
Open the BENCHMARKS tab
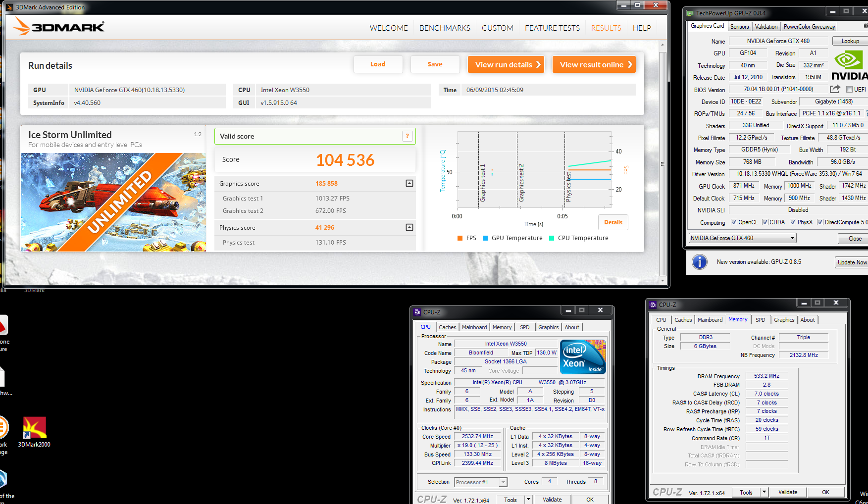click(445, 28)
